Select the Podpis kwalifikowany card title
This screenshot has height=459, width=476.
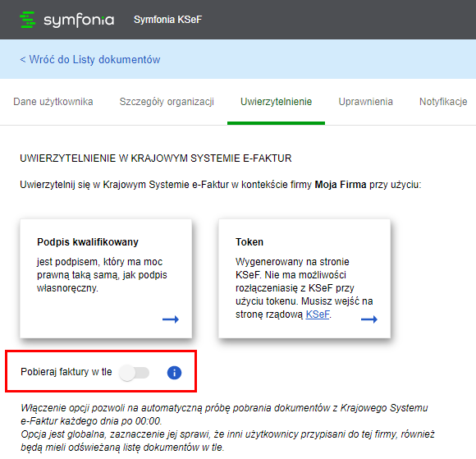click(x=88, y=241)
